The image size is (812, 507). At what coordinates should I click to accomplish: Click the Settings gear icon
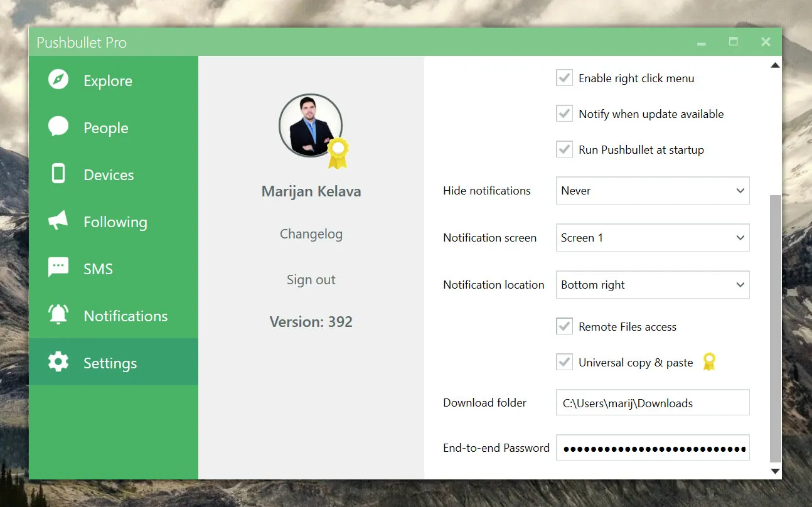point(58,362)
